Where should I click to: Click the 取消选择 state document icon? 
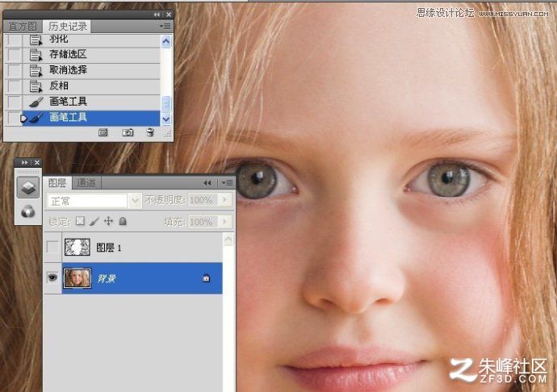pos(36,71)
